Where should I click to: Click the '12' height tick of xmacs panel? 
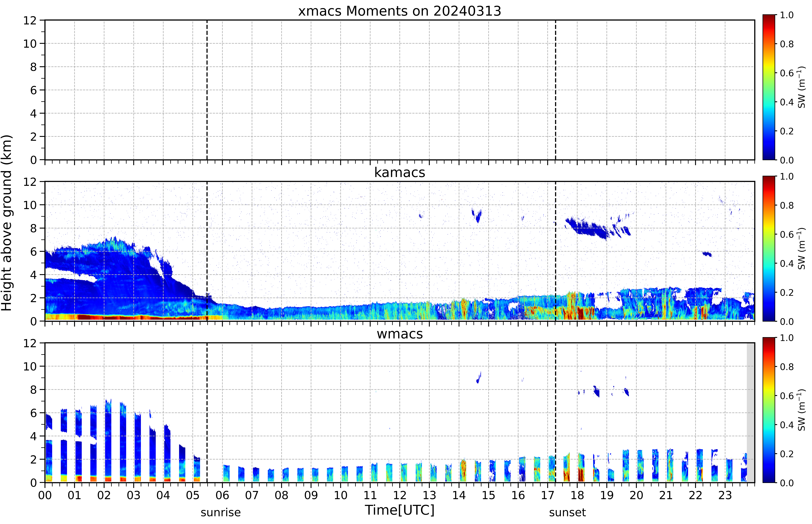(30, 20)
